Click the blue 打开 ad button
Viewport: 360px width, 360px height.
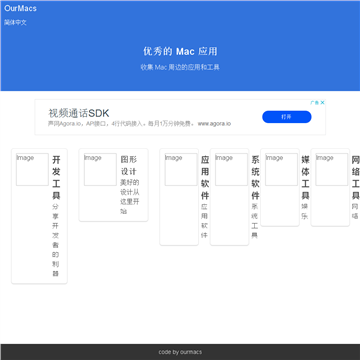287,117
